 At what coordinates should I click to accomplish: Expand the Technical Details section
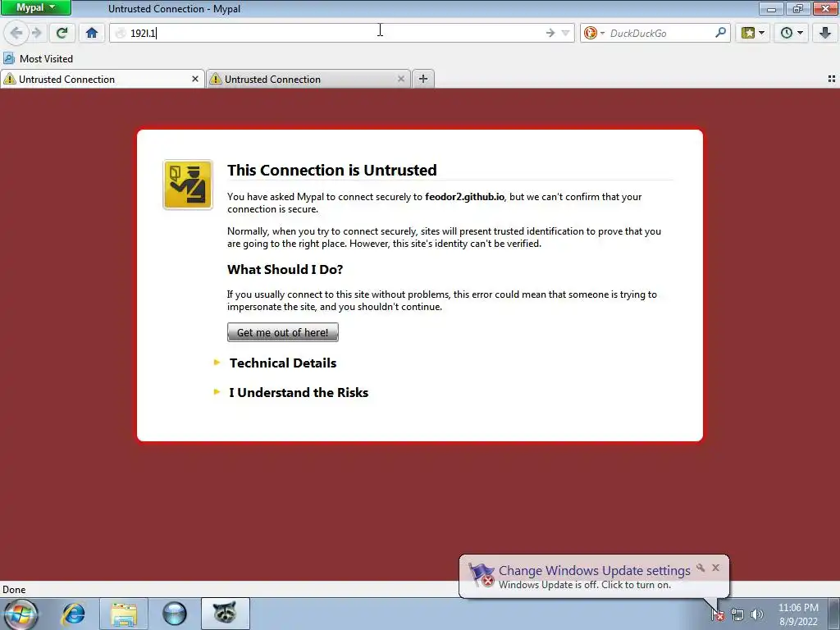283,363
